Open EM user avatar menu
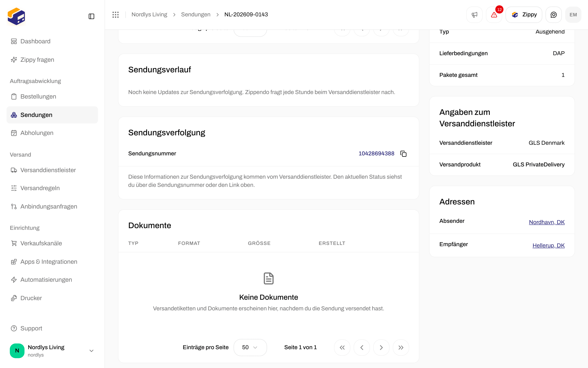588x368 pixels. click(x=573, y=15)
